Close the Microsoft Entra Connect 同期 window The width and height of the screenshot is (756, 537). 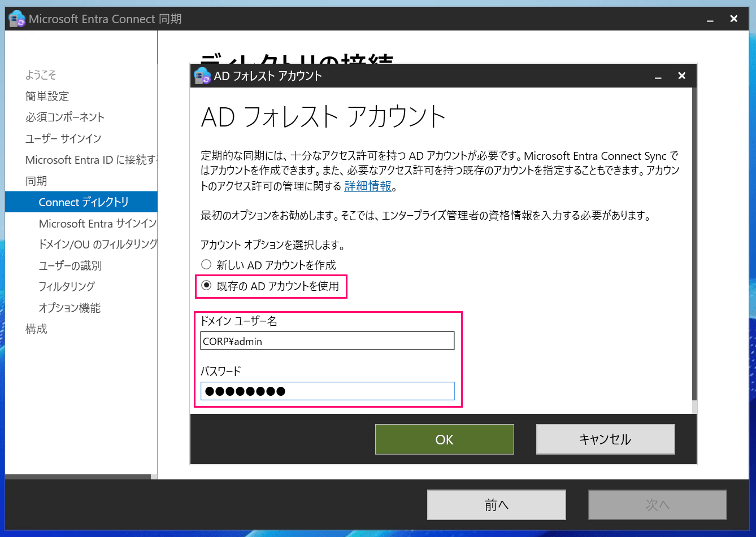click(x=734, y=19)
